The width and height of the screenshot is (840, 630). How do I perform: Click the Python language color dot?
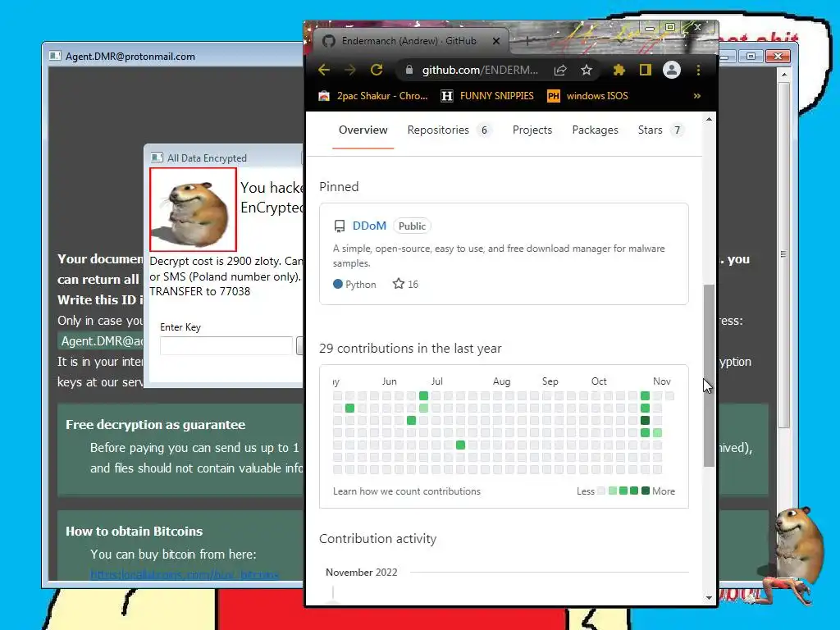click(x=337, y=284)
